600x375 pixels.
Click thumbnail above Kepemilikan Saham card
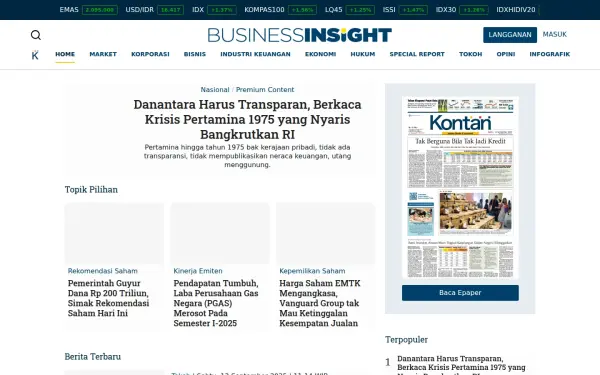pos(326,233)
